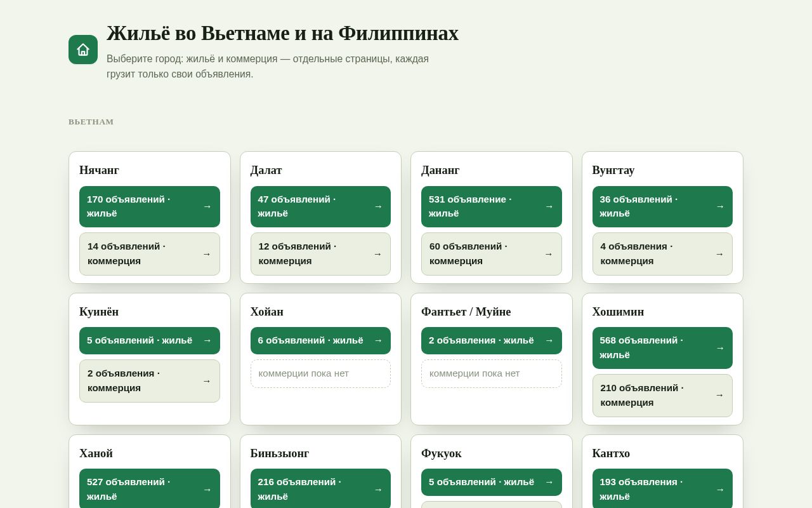This screenshot has height=508, width=812.
Task: Click the Хошимин city heading
Action: (618, 312)
